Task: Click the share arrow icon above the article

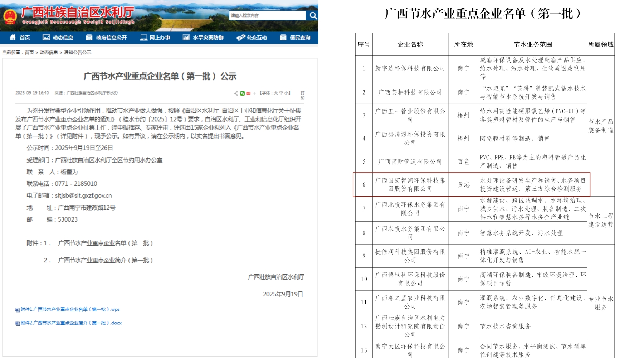Action: (x=236, y=93)
